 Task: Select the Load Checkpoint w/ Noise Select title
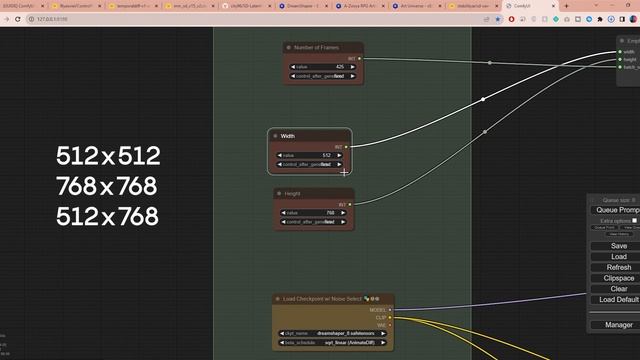322,299
